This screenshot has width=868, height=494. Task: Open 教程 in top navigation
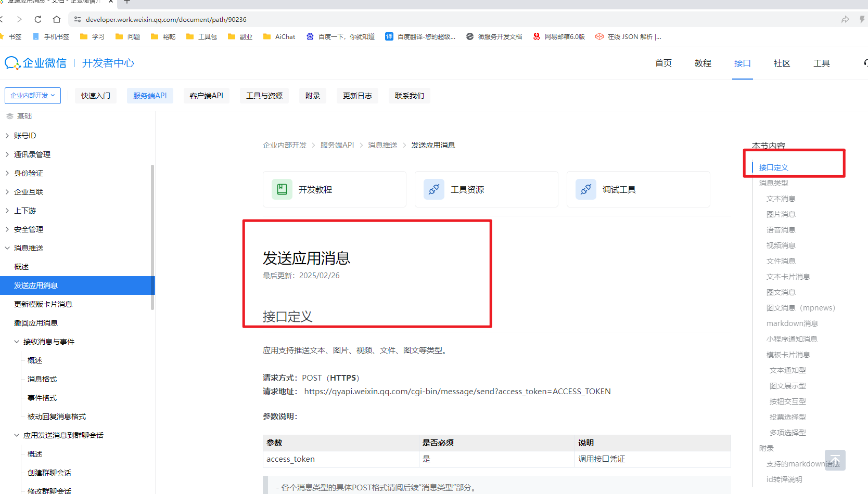703,63
